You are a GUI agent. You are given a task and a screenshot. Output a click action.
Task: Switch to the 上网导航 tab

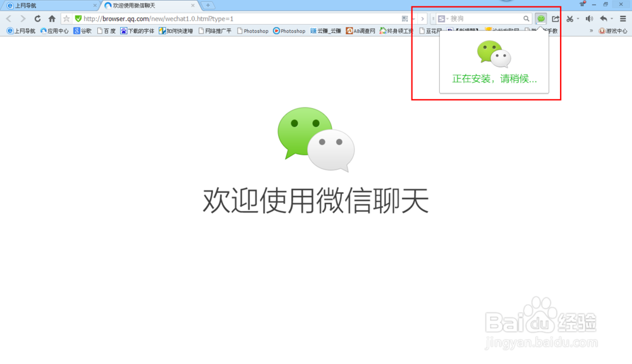click(x=49, y=6)
